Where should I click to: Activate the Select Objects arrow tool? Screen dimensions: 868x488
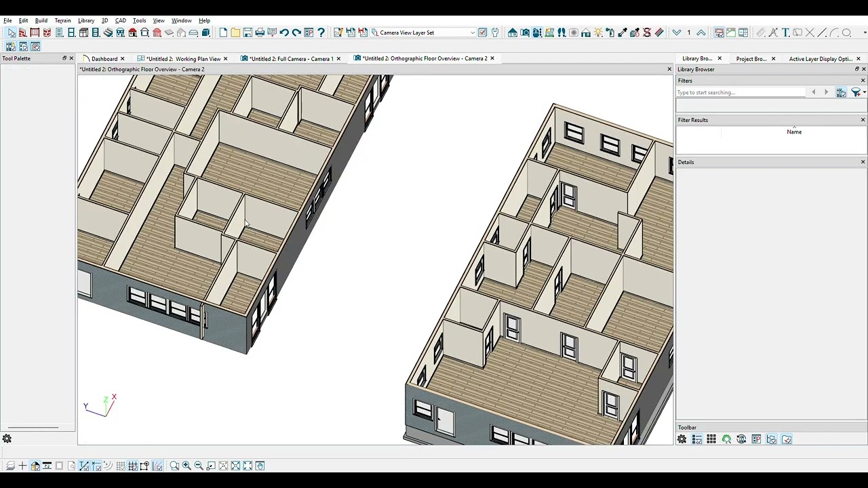tap(12, 33)
